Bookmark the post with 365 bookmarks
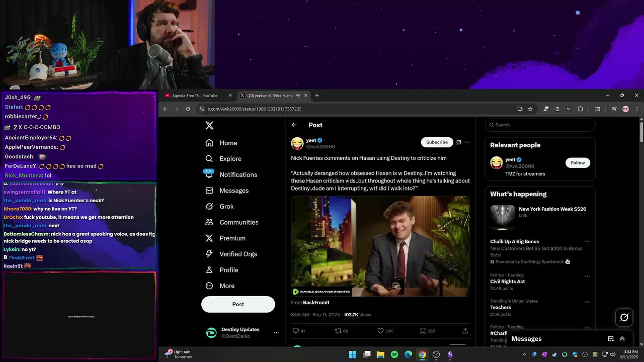 click(x=428, y=331)
